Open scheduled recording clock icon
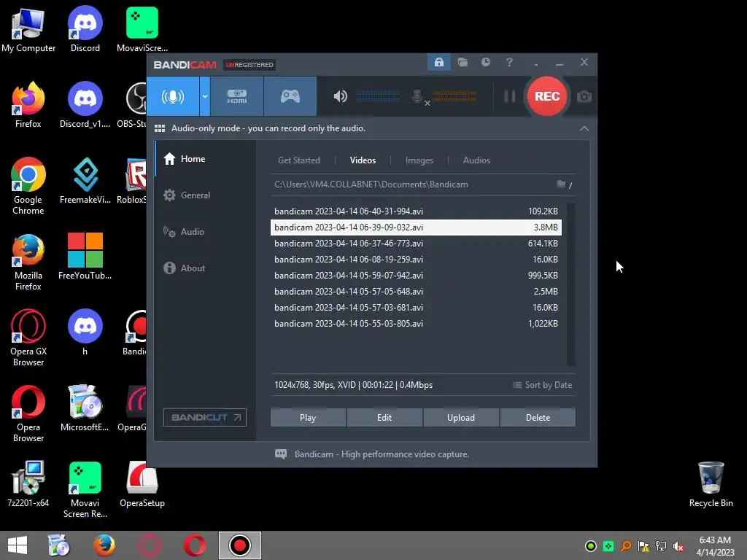Viewport: 747px width, 560px height. click(485, 63)
